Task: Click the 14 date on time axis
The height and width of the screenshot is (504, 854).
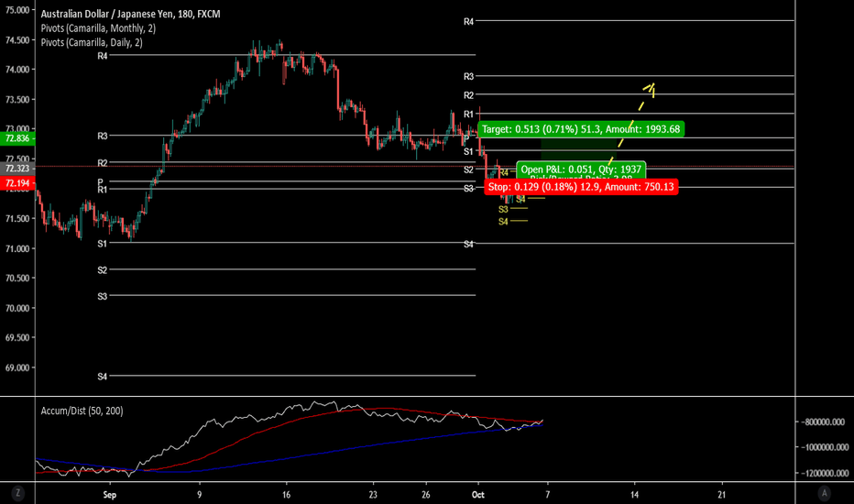Action: (634, 495)
